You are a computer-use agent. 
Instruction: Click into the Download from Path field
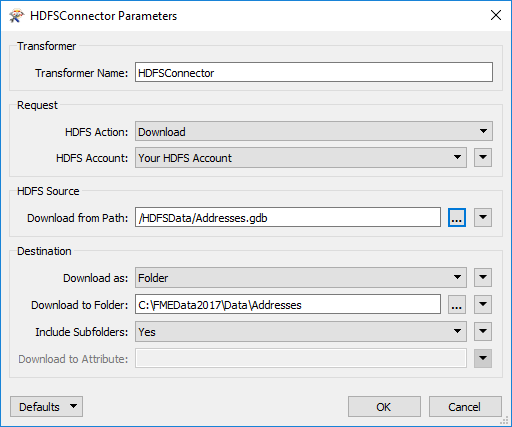pyautogui.click(x=288, y=217)
